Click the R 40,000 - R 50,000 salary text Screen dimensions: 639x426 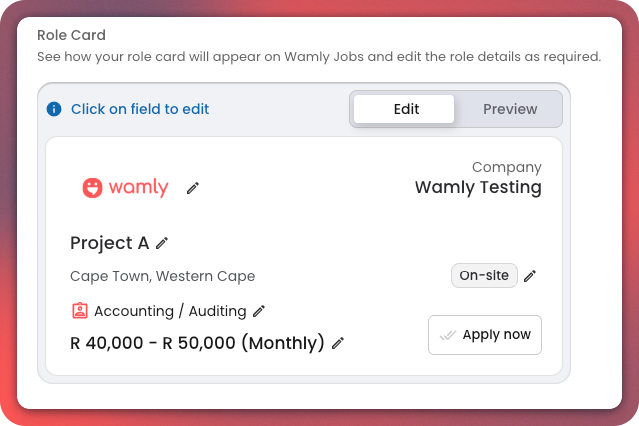click(197, 343)
